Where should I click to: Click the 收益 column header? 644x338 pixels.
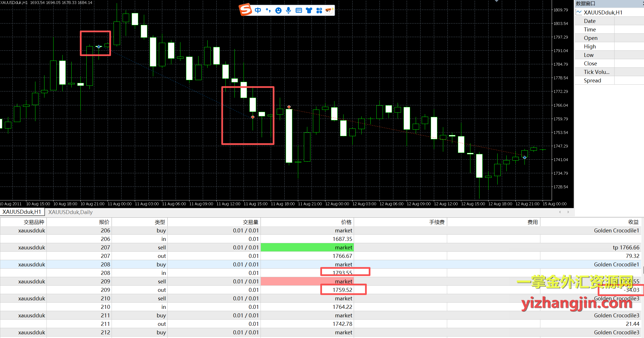pos(633,222)
